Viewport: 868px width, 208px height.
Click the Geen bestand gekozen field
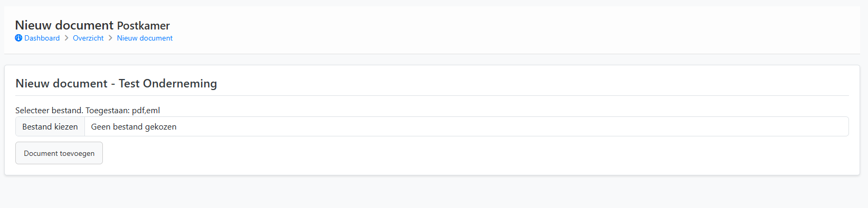point(466,126)
